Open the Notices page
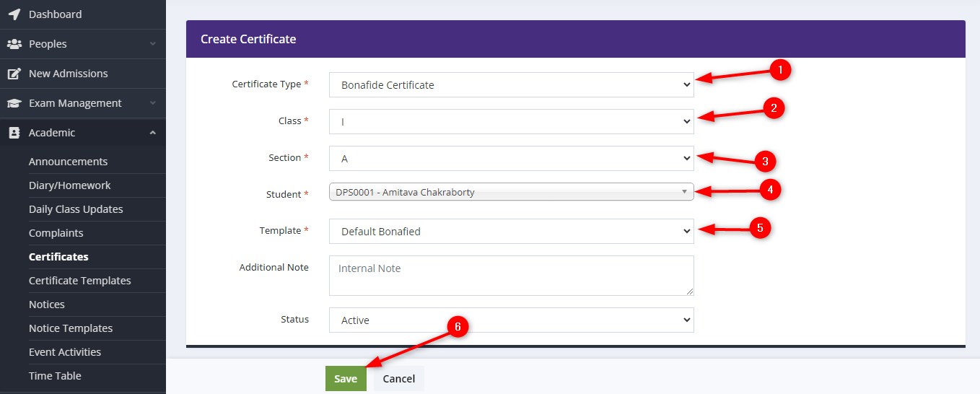 pos(47,305)
